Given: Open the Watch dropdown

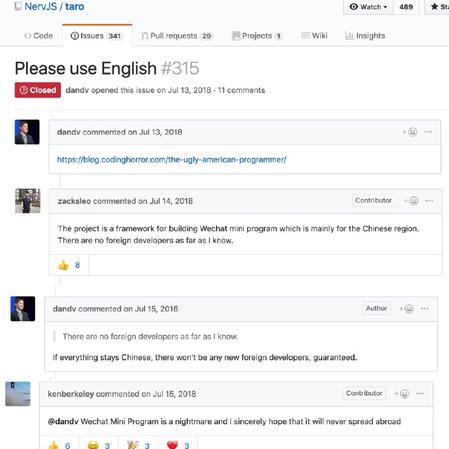Looking at the screenshot, I should 368,7.
